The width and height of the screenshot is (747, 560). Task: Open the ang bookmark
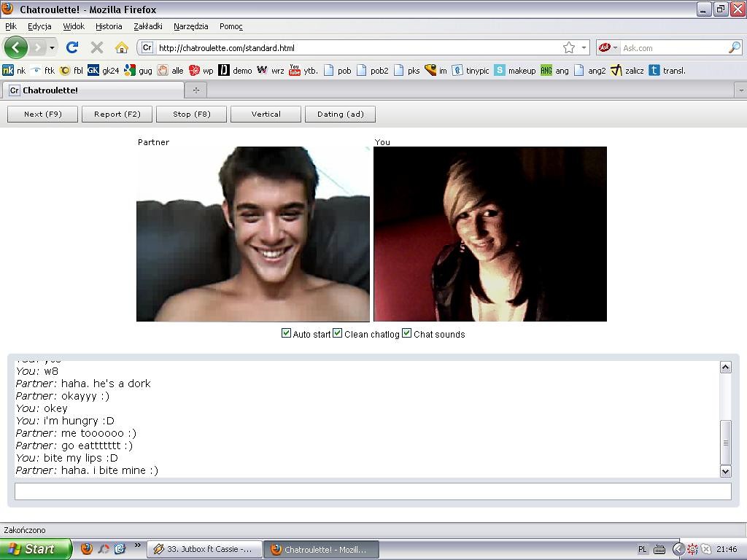pyautogui.click(x=554, y=71)
